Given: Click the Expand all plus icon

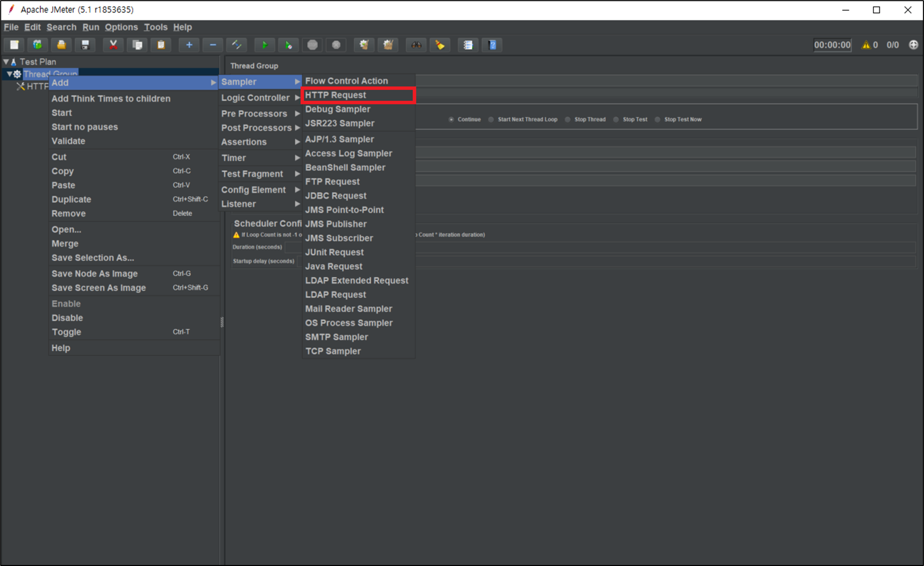Looking at the screenshot, I should pos(189,45).
